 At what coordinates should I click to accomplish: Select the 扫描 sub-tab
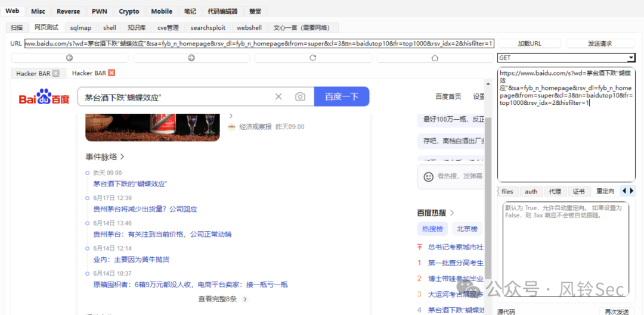point(17,27)
